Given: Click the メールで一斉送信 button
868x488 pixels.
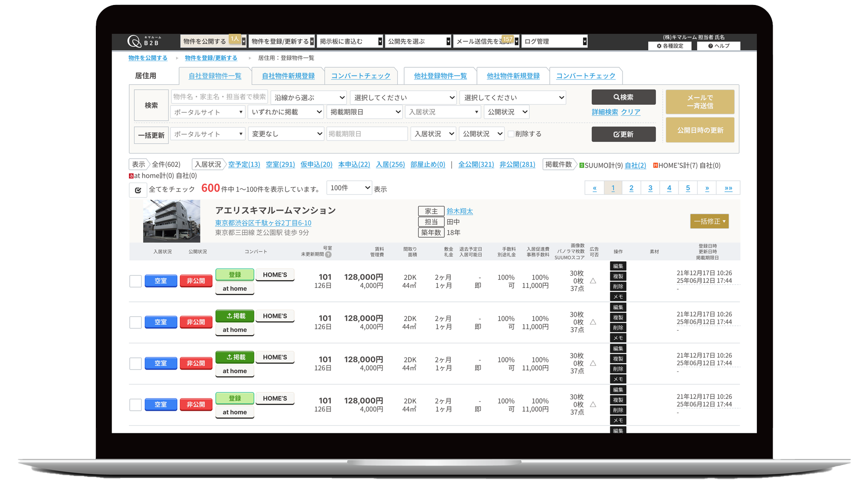Looking at the screenshot, I should (x=700, y=102).
